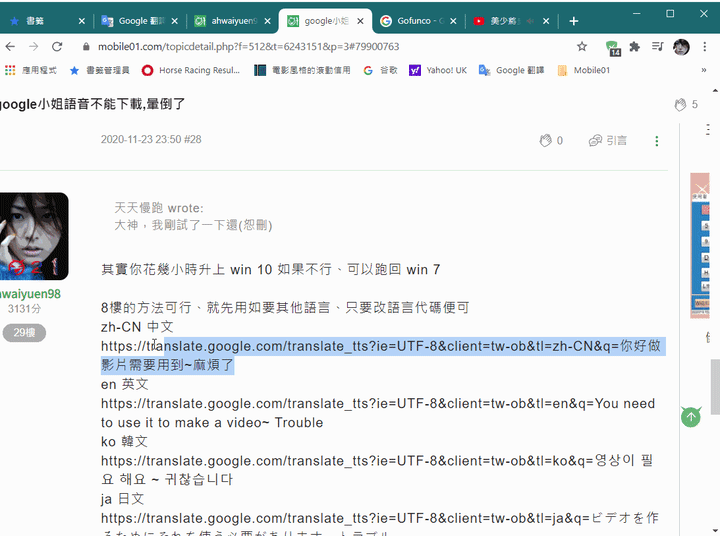This screenshot has width=720, height=536.
Task: Open the Chrome profile avatar
Action: (x=681, y=47)
